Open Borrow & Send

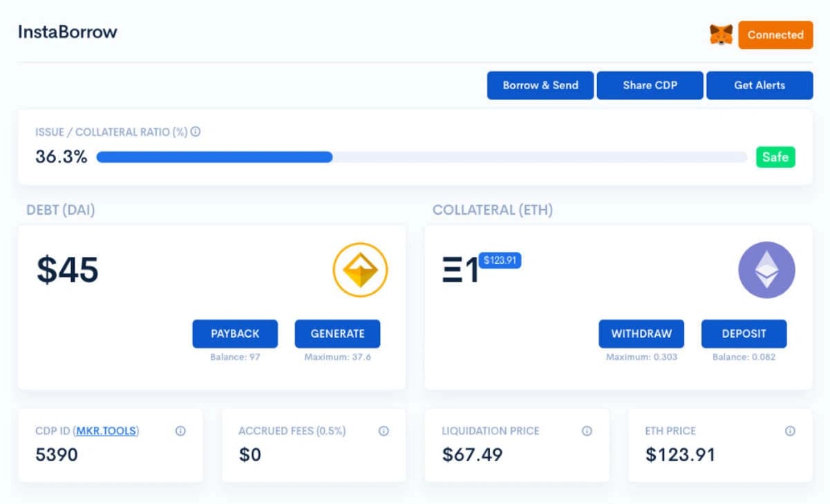[540, 86]
